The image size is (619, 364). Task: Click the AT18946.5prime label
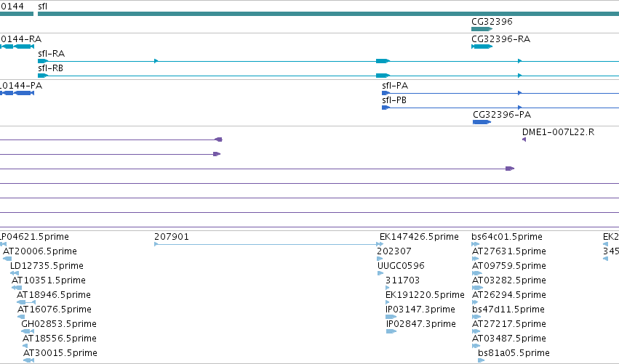[54, 295]
